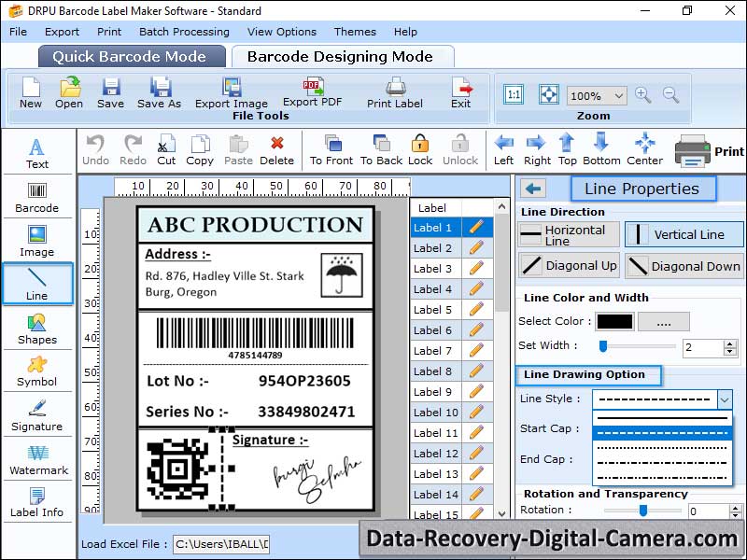Select the Signature tool
The image size is (747, 560).
[37, 413]
